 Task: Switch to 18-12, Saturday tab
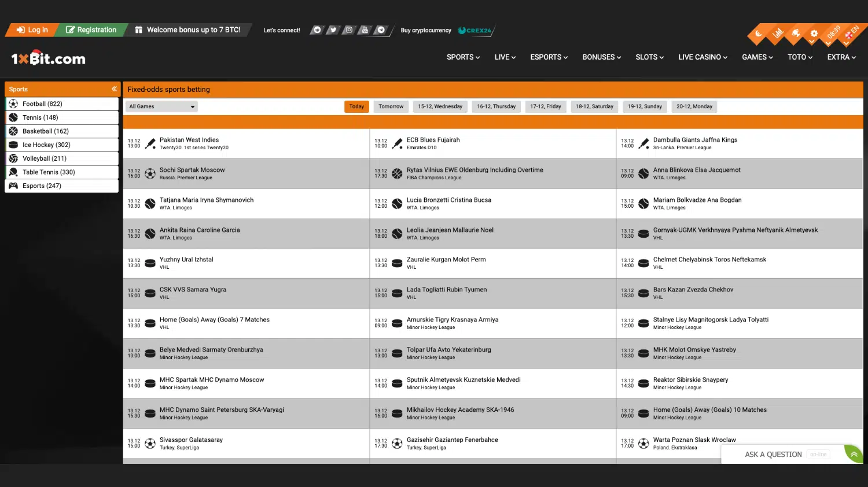click(x=594, y=106)
